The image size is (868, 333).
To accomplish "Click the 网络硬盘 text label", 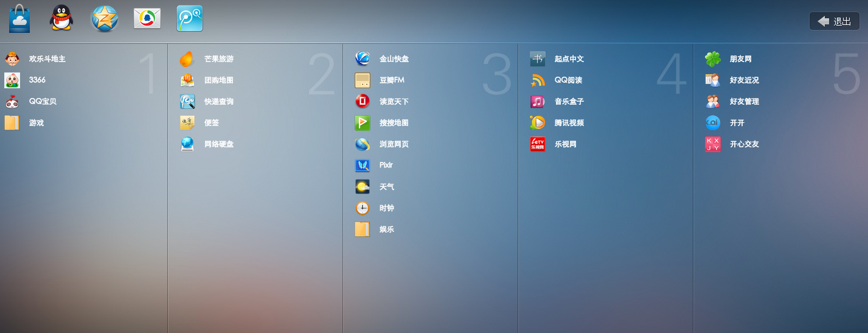I will point(219,144).
